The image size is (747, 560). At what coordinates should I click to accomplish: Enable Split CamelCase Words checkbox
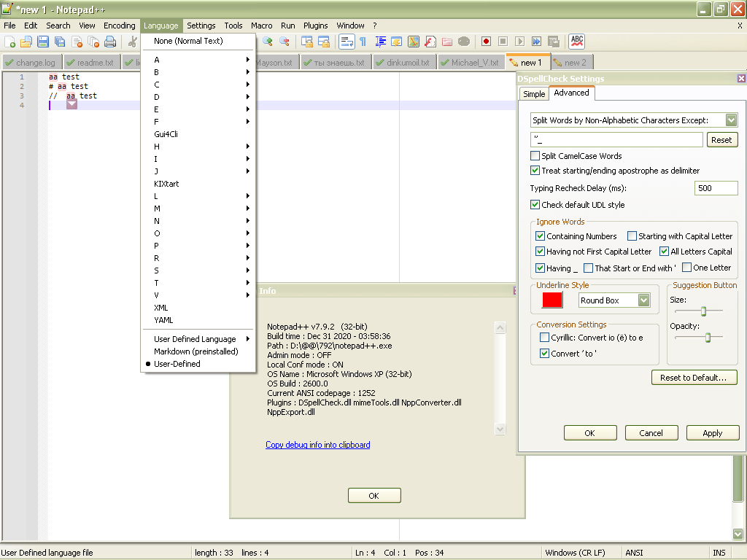click(x=535, y=156)
